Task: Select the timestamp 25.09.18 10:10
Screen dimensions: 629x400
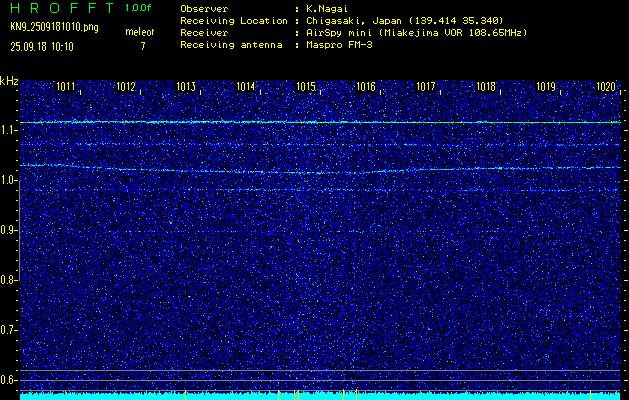Action: click(42, 47)
